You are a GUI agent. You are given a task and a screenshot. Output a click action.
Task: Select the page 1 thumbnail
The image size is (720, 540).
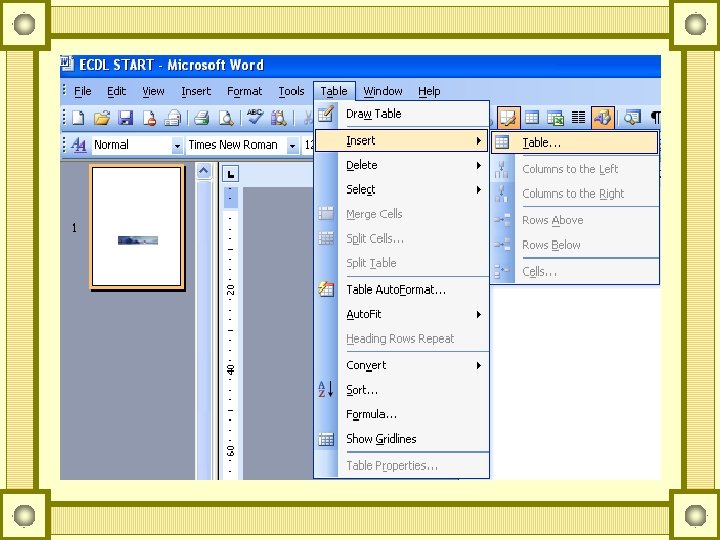pos(137,227)
